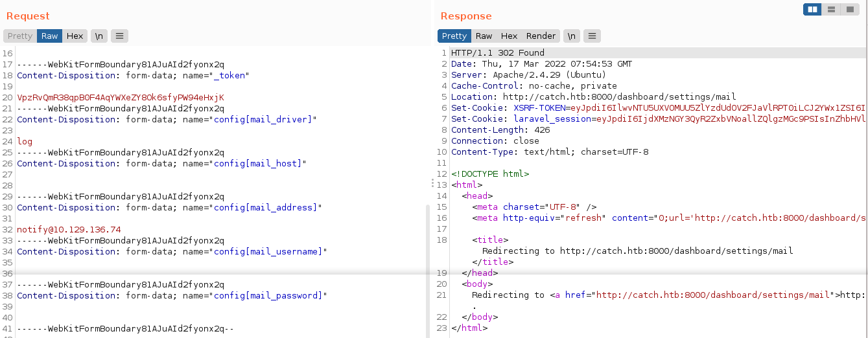Select the Pretty tab in Request
Image resolution: width=868 pixels, height=338 pixels.
20,36
